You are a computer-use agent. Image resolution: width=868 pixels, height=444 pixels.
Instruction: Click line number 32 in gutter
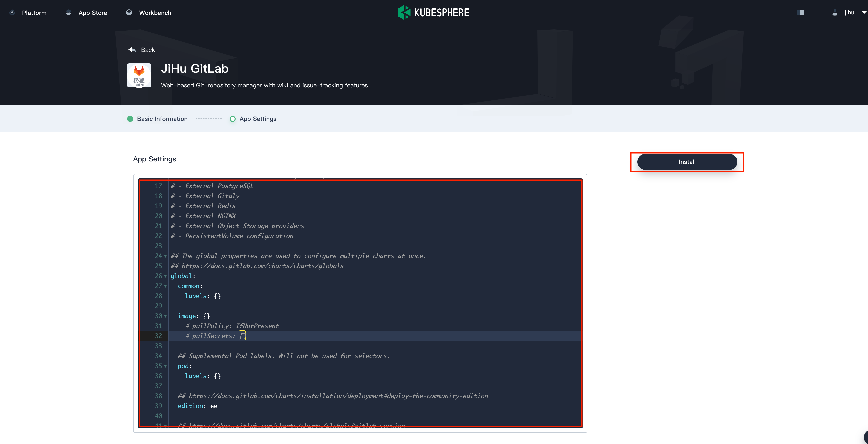pyautogui.click(x=158, y=336)
